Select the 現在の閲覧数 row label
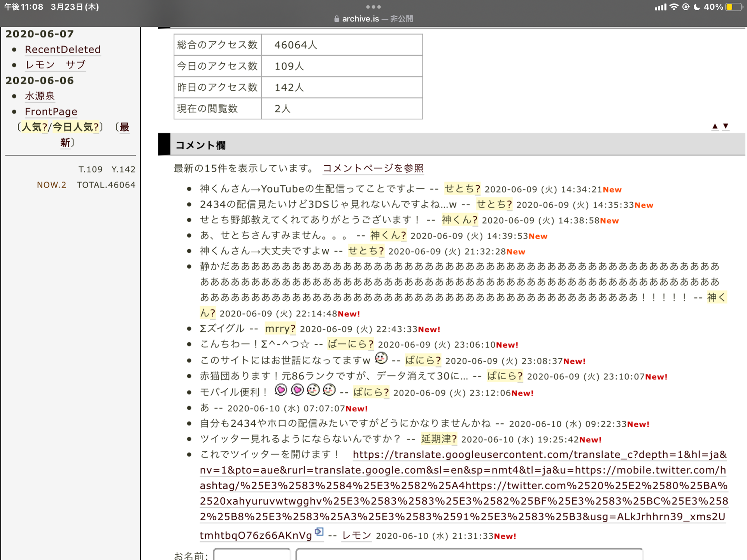 [x=218, y=108]
